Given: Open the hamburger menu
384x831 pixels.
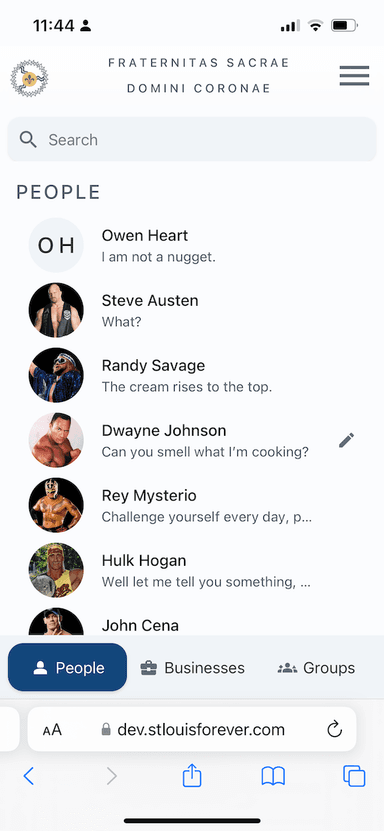Looking at the screenshot, I should pos(354,76).
